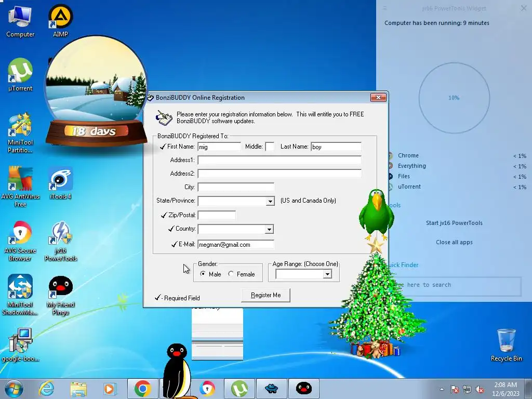The height and width of the screenshot is (399, 532).
Task: Expand the Age Range dropdown
Action: 327,274
